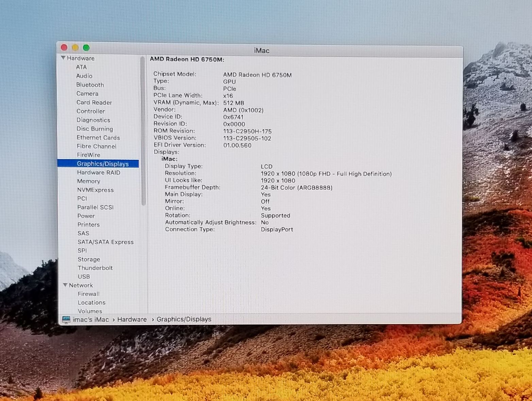Viewport: 532px width, 401px height.
Task: Click the green zoom window button
Action: coord(86,48)
